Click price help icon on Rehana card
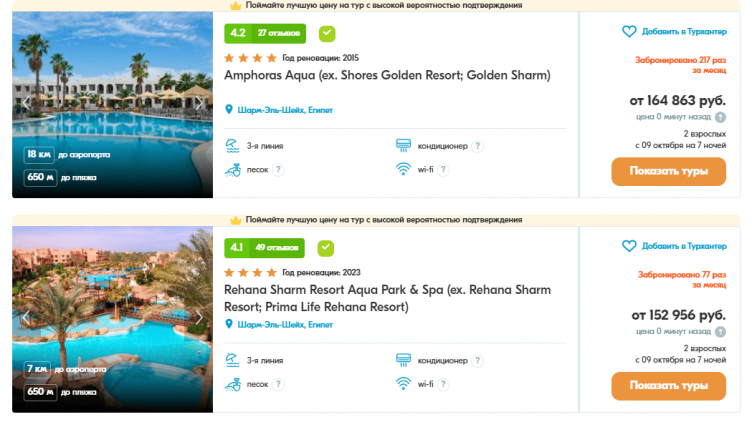This screenshot has width=752, height=427. (x=720, y=331)
